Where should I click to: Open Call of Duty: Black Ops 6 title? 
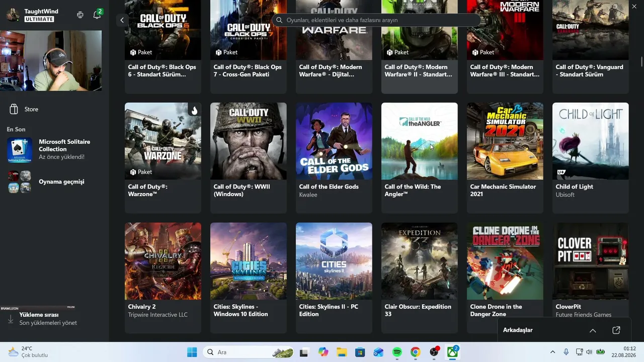pos(162,71)
